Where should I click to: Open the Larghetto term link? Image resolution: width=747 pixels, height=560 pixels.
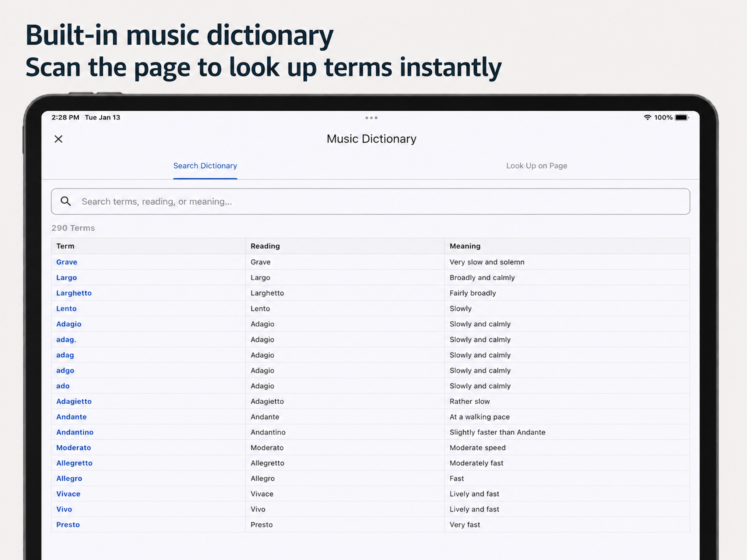pos(74,293)
